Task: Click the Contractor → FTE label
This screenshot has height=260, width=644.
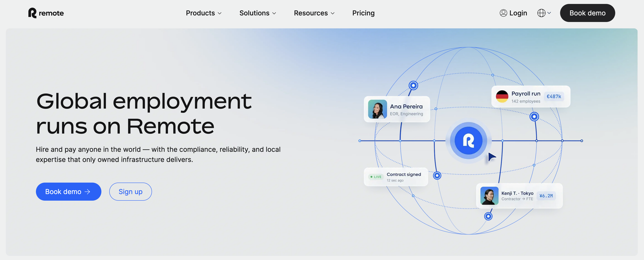Action: (x=517, y=199)
